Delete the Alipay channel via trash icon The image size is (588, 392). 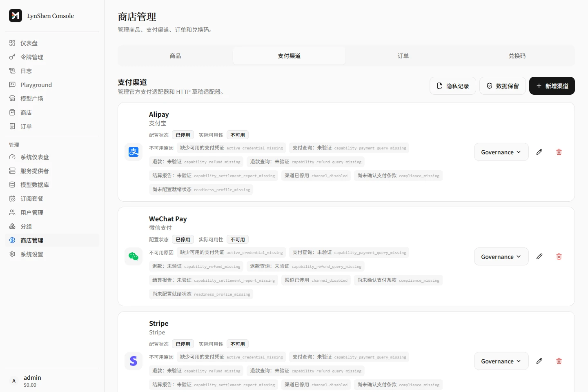(x=559, y=152)
